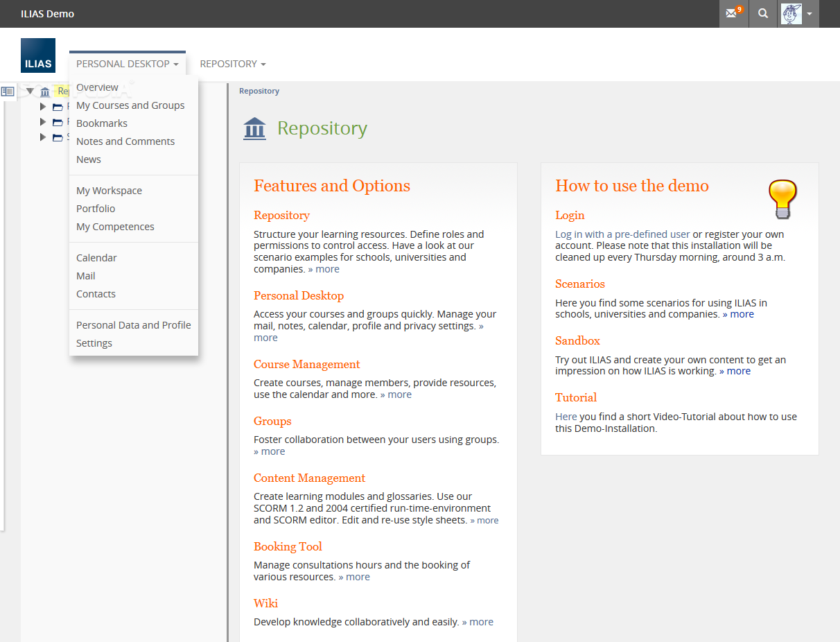840x642 pixels.
Task: Open My Courses and Groups
Action: pyautogui.click(x=130, y=105)
